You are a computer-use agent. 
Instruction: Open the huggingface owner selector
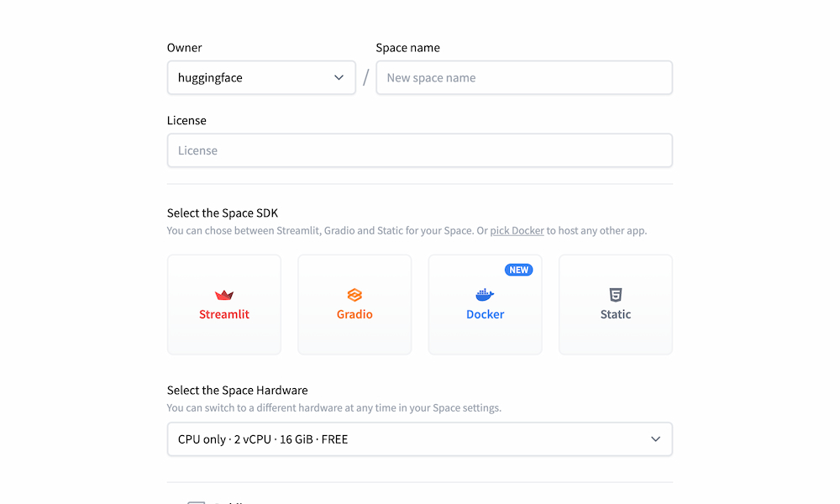(260, 78)
